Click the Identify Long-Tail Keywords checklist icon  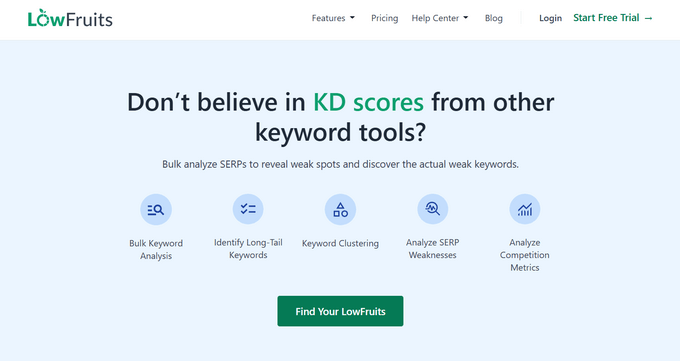pyautogui.click(x=248, y=209)
